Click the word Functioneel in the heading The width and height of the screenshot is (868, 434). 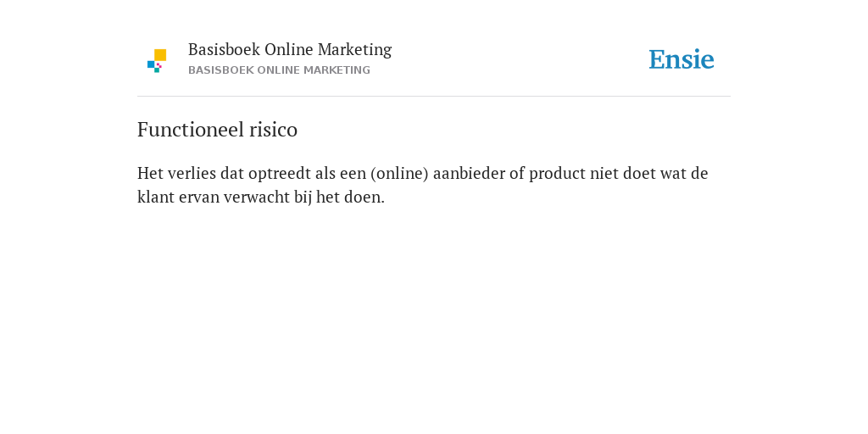tap(191, 130)
